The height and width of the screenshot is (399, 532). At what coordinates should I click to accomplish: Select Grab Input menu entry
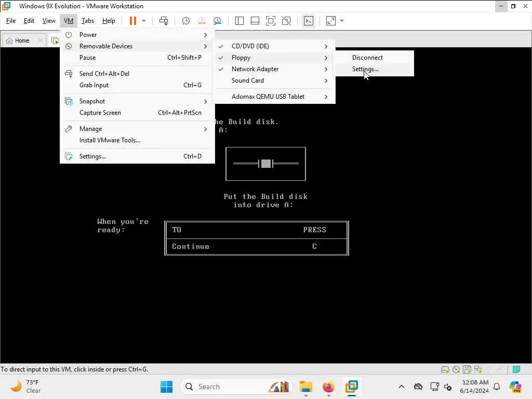tap(137, 85)
